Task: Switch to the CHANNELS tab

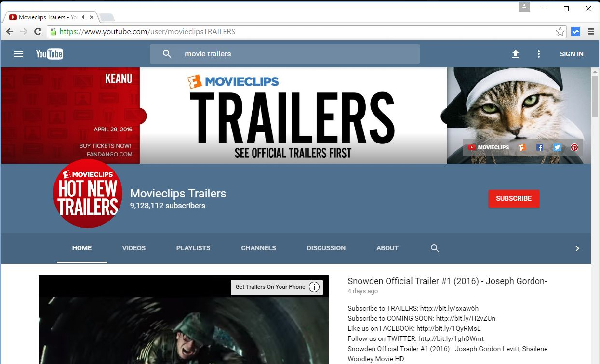Action: click(x=258, y=248)
